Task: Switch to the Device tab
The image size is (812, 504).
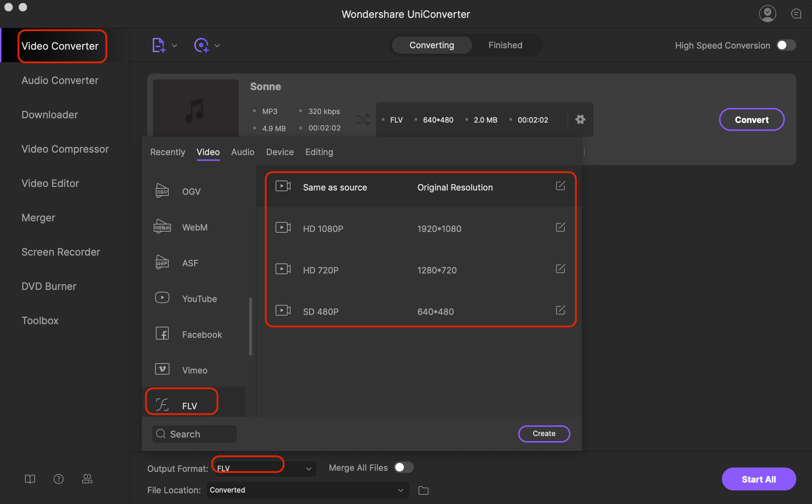Action: pos(280,152)
